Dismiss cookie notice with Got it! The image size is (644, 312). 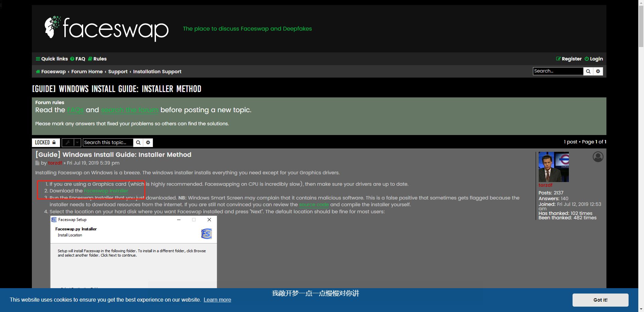coord(600,300)
